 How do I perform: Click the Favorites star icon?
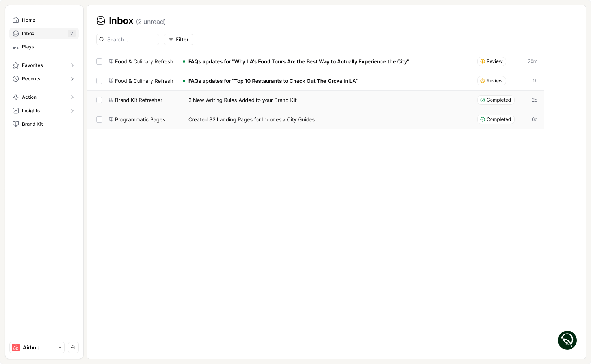(16, 65)
